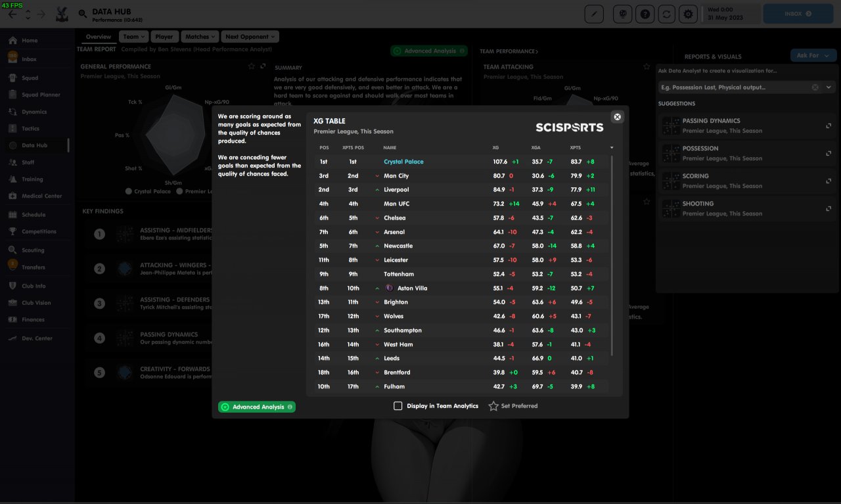
Task: Tick the Display in Team Analytics checkbox
Action: pyautogui.click(x=398, y=406)
